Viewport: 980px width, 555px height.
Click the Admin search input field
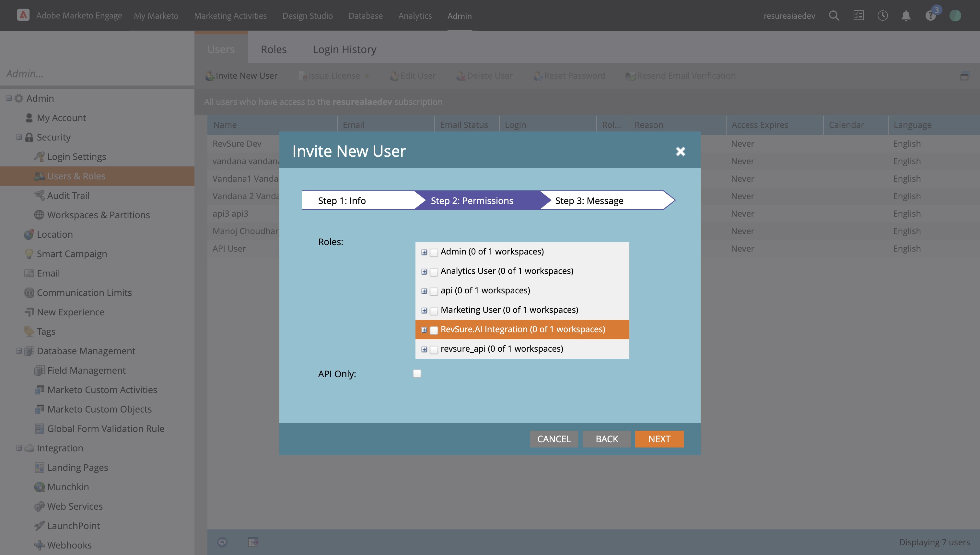[x=97, y=74]
